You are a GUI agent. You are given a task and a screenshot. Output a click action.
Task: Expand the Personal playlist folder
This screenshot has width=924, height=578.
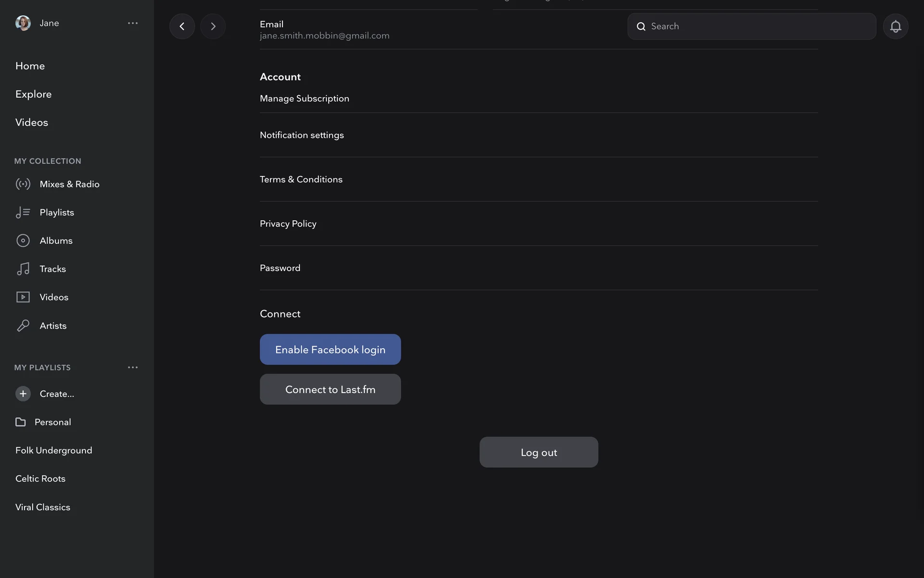[52, 422]
